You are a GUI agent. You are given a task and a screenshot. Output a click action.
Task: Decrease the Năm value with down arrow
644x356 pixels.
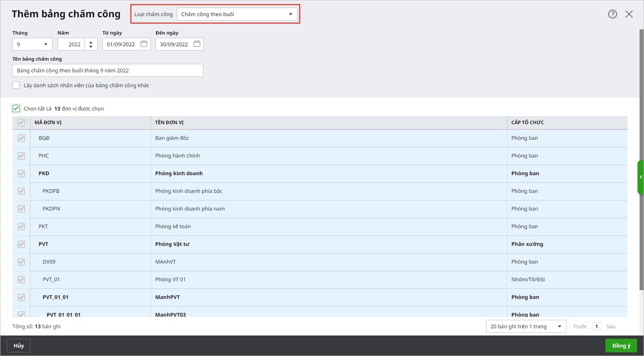[91, 47]
